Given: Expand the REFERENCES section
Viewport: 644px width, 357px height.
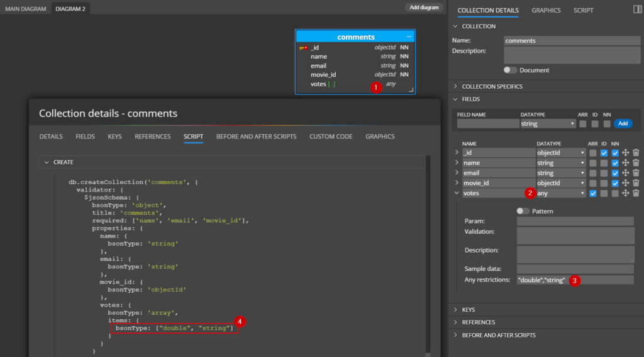Looking at the screenshot, I should [455, 322].
